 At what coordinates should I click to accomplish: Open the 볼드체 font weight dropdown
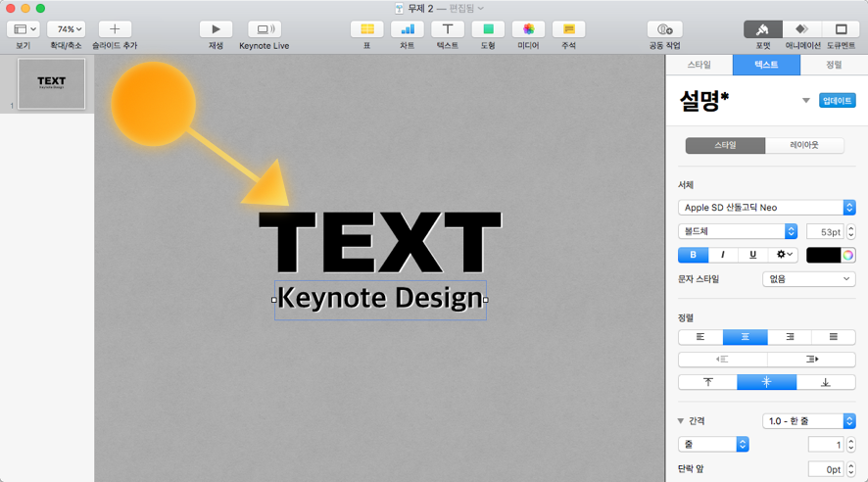click(x=738, y=231)
